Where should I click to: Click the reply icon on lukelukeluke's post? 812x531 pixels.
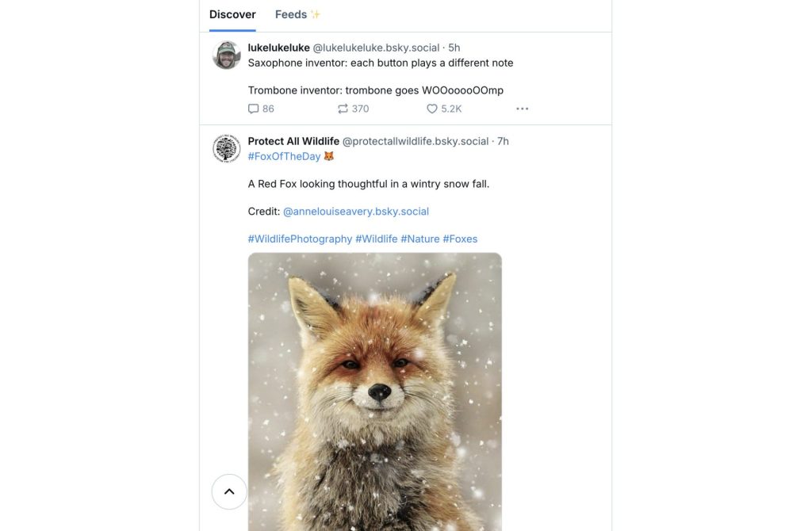coord(253,109)
